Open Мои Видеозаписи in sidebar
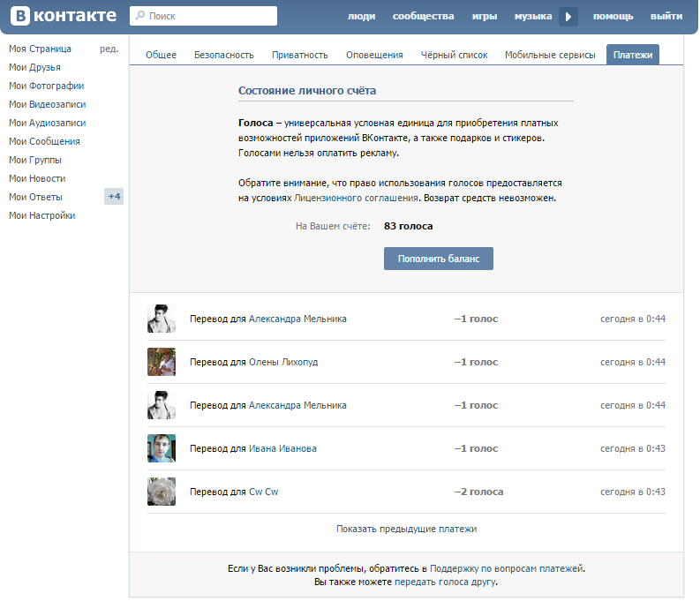Viewport: 700px width, 601px height. pos(48,104)
